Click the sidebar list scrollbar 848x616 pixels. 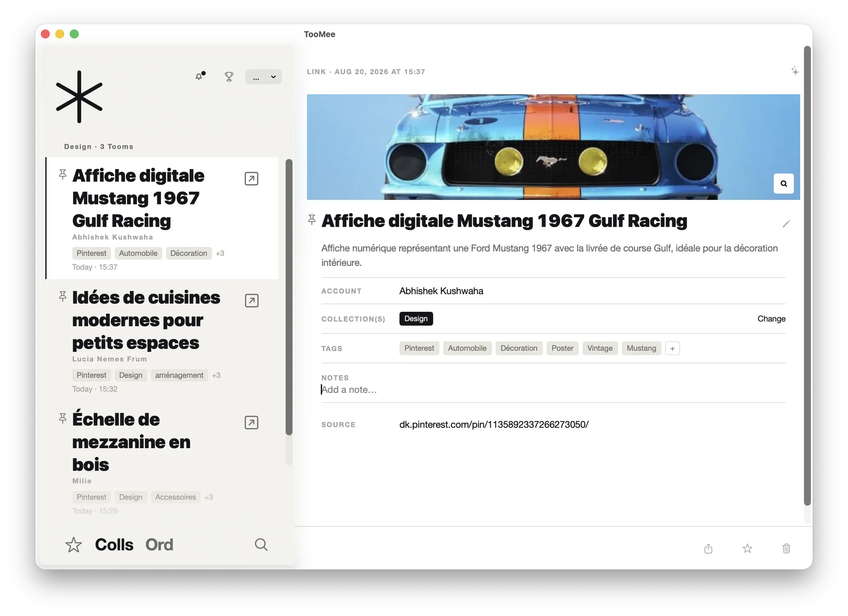click(x=289, y=297)
